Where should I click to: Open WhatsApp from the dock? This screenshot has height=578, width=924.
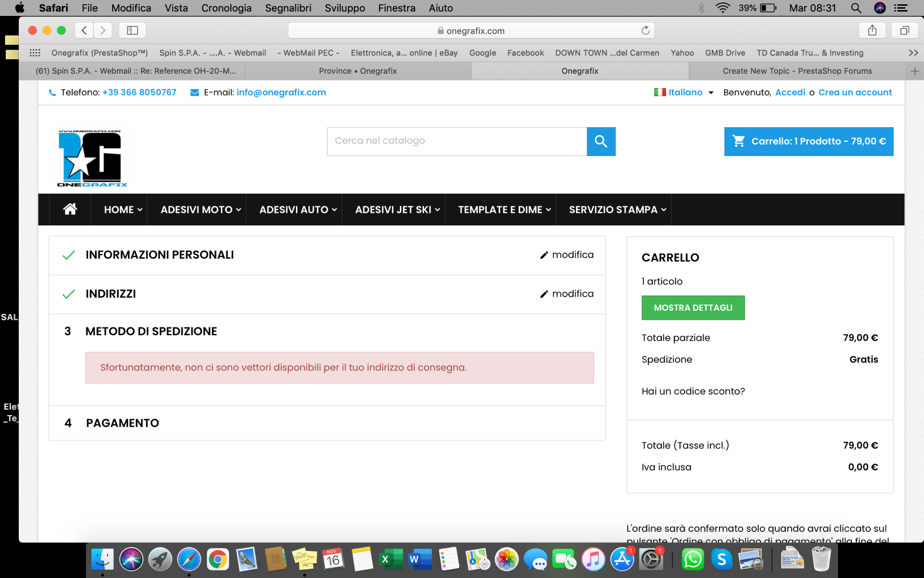(x=692, y=560)
